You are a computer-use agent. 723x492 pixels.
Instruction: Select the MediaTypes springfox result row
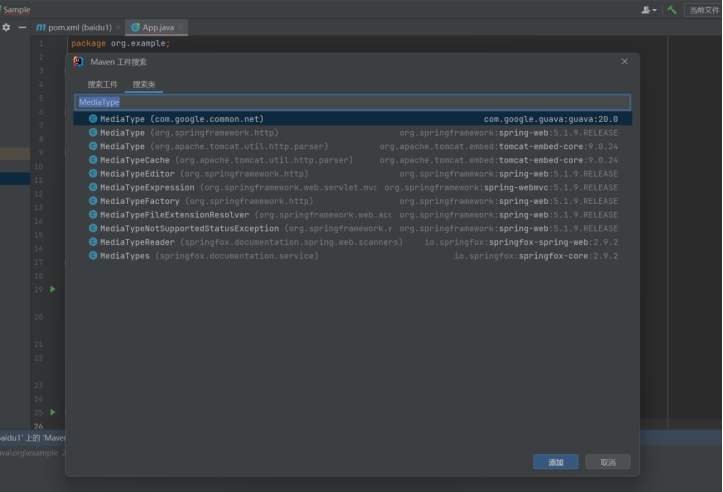352,256
